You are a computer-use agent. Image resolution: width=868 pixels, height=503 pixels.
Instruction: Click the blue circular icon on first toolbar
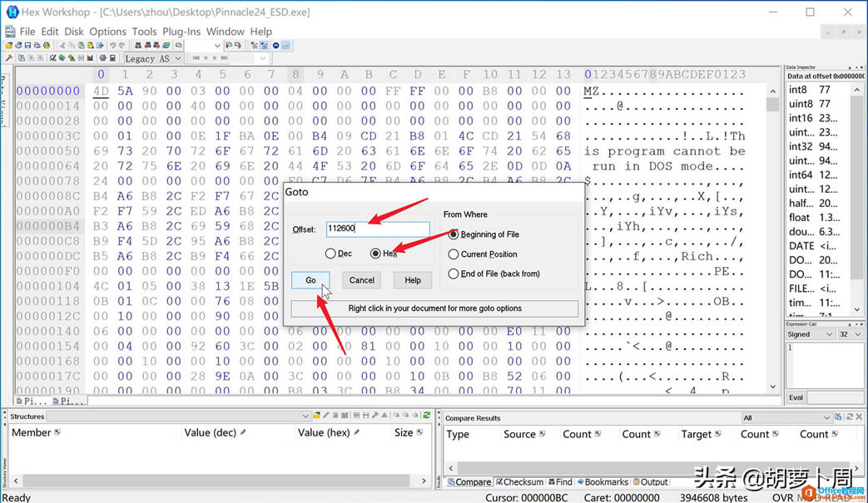click(275, 46)
